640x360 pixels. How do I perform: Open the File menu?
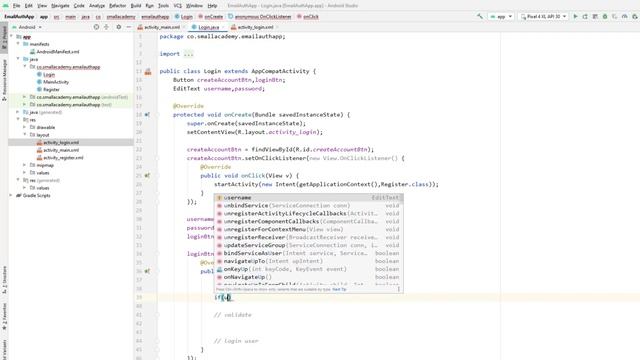16,6
